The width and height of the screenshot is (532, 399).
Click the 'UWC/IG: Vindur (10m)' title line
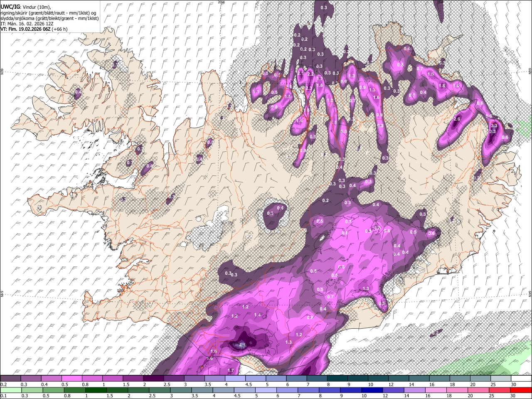coord(26,7)
